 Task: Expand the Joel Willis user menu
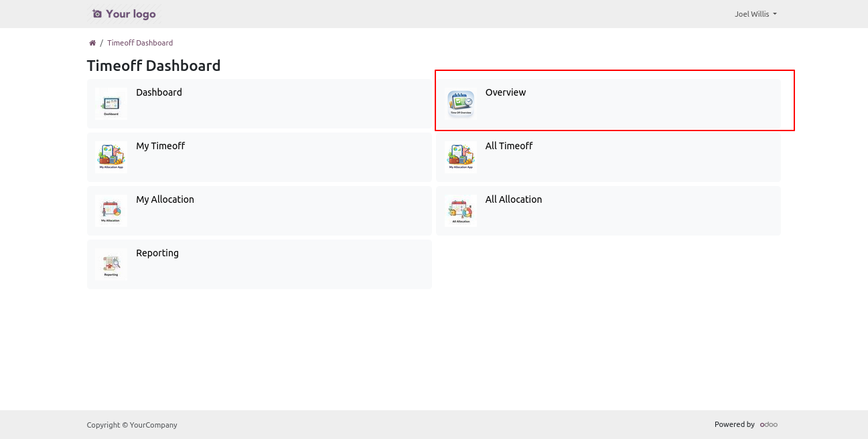coord(755,14)
